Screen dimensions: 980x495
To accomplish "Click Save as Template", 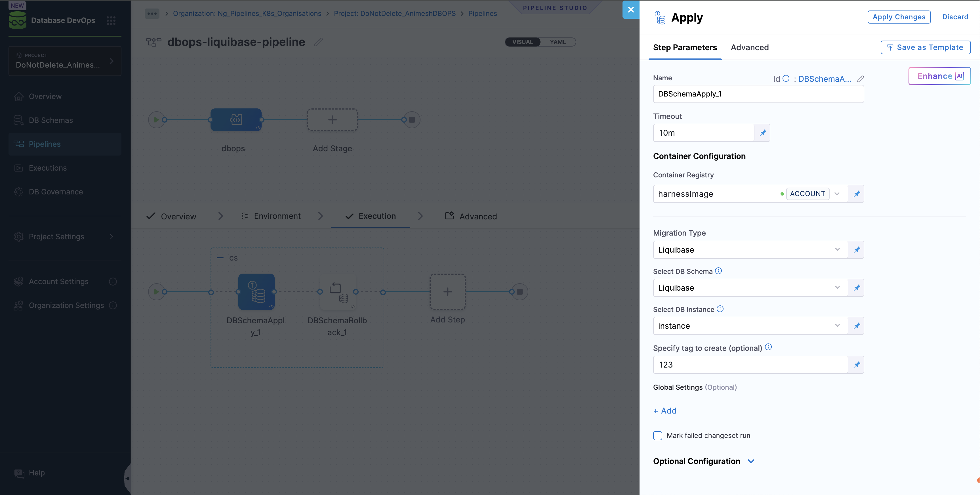I will click(x=925, y=47).
